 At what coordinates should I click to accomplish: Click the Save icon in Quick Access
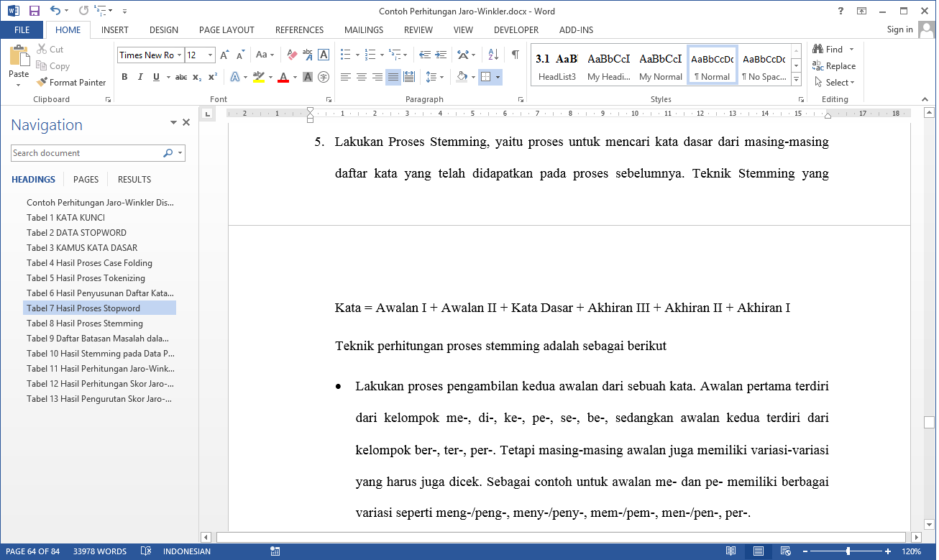click(34, 11)
